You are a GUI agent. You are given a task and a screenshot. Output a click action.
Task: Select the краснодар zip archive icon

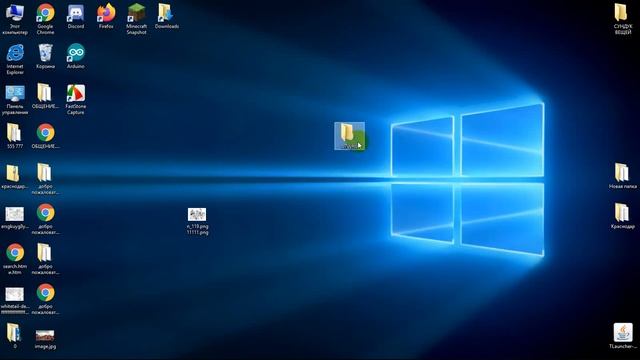[x=15, y=176]
